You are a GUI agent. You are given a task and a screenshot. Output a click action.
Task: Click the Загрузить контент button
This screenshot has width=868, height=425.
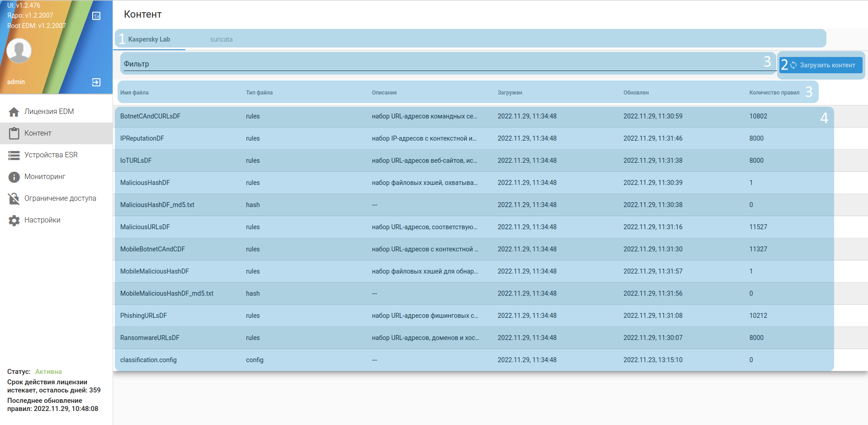[x=821, y=65]
